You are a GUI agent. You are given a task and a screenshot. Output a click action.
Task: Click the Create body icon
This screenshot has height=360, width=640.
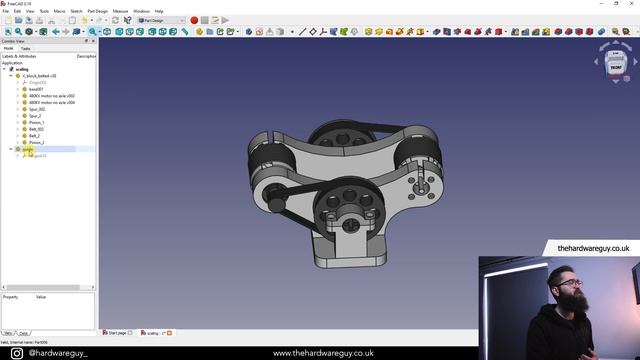click(249, 31)
